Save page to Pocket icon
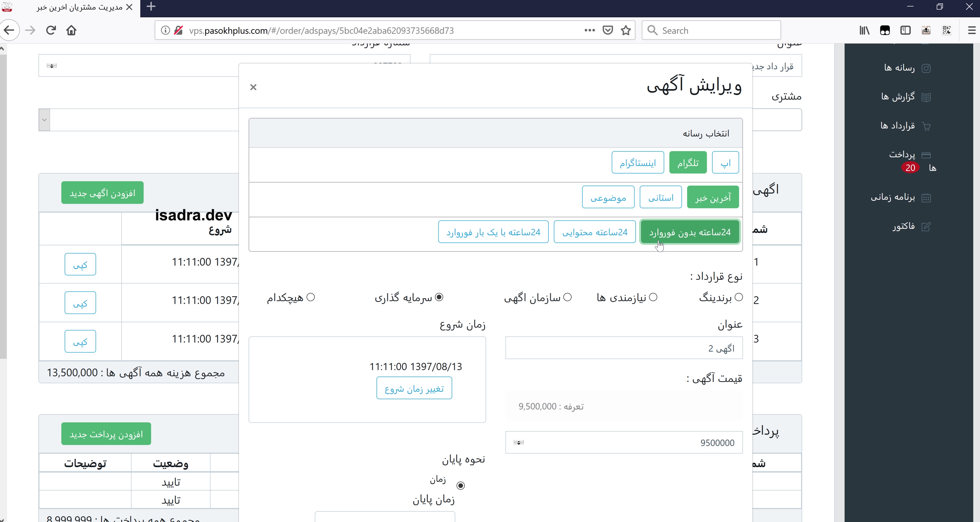Image resolution: width=980 pixels, height=522 pixels. [608, 30]
